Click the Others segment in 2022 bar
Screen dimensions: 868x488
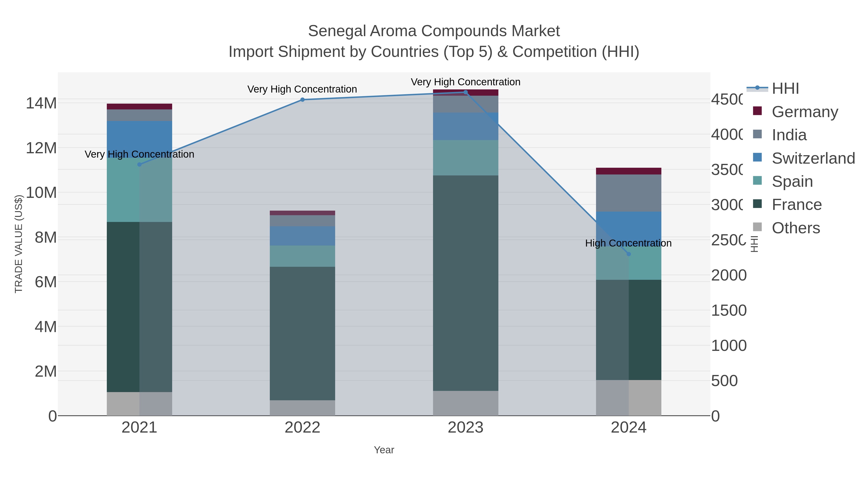(303, 408)
